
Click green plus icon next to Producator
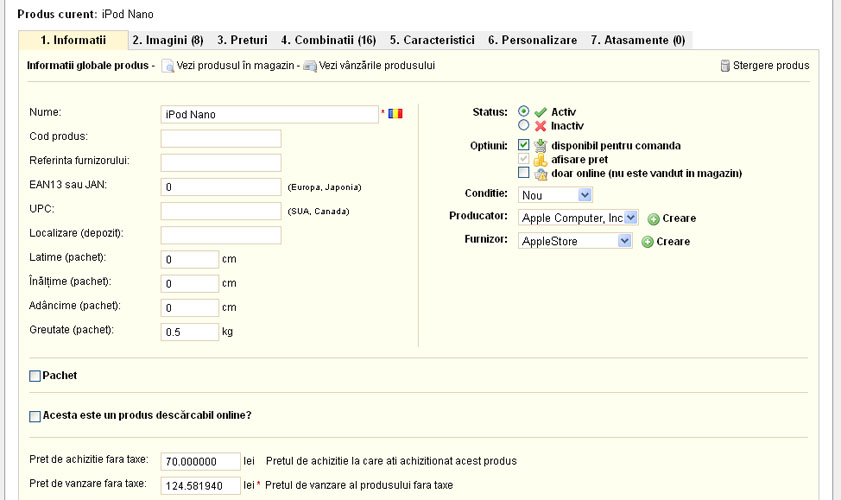pyautogui.click(x=653, y=219)
